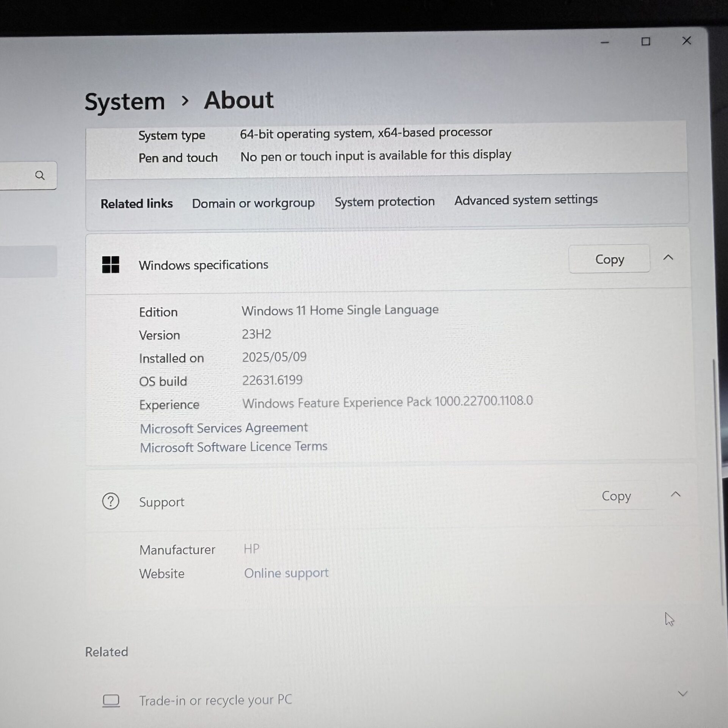Open Advanced system settings
The height and width of the screenshot is (728, 728).
pyautogui.click(x=526, y=199)
